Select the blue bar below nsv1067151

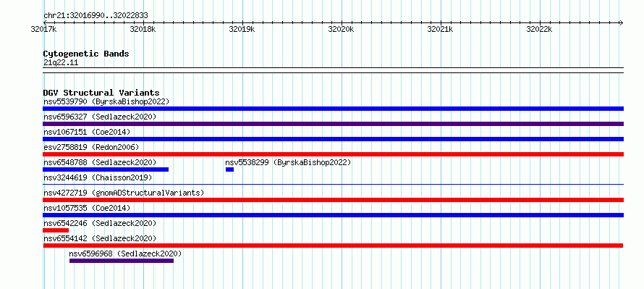tap(333, 139)
